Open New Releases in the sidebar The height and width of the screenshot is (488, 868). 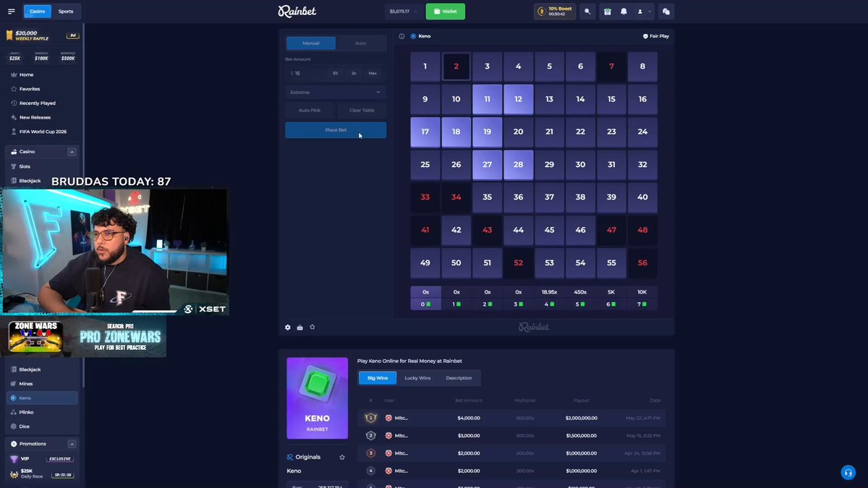point(42,117)
